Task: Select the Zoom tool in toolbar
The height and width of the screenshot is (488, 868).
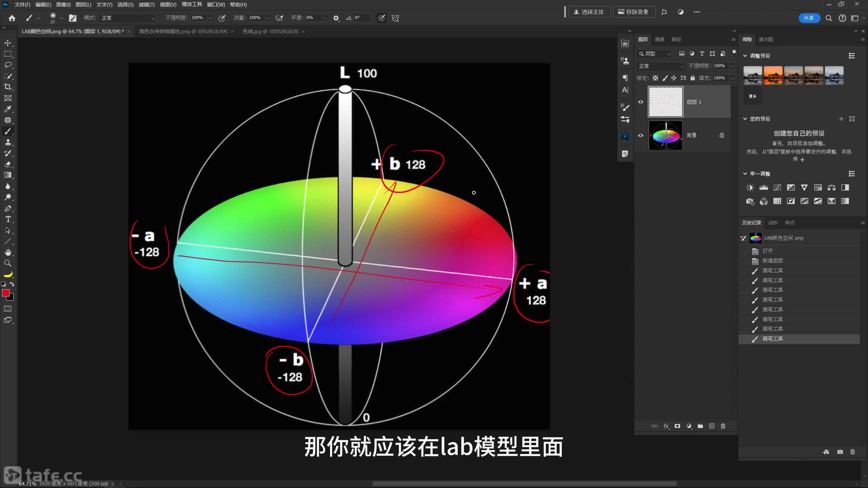Action: click(x=8, y=263)
